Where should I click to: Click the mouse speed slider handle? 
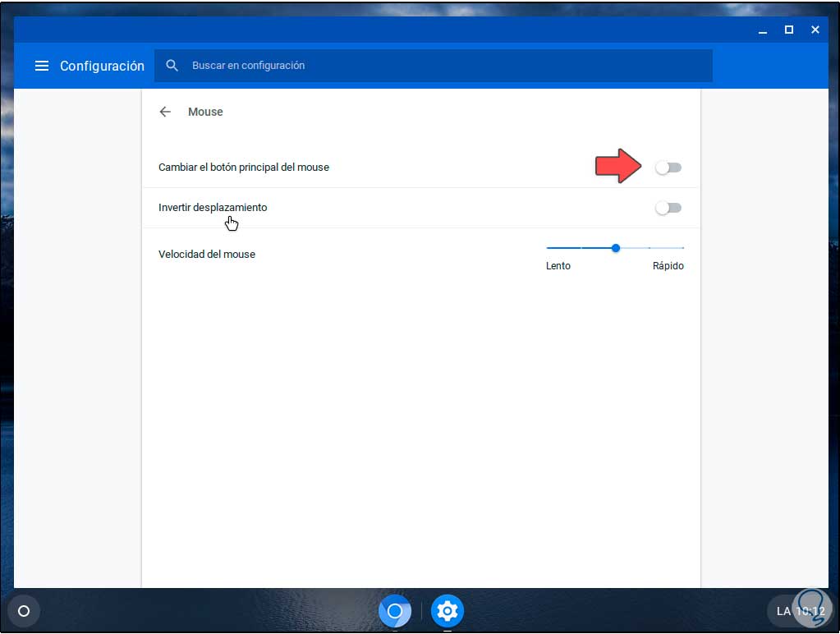pyautogui.click(x=616, y=248)
